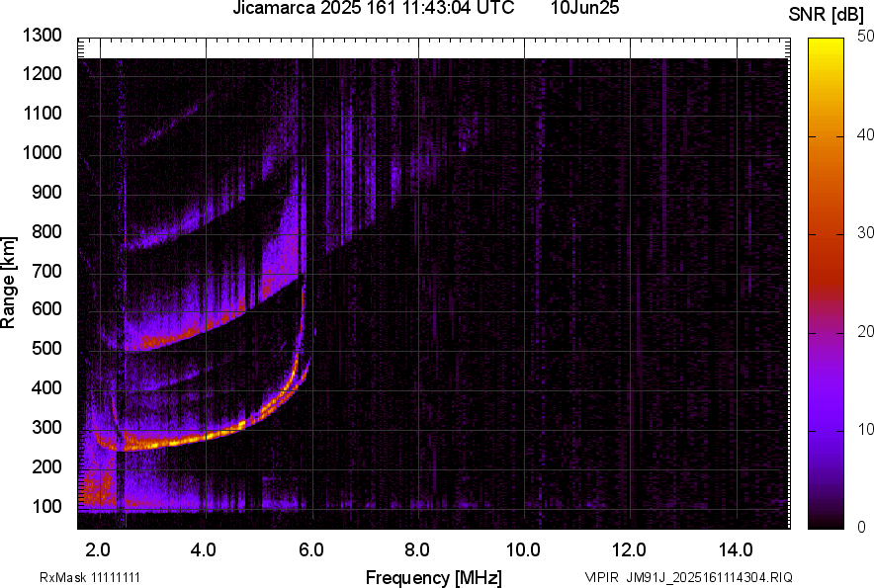Viewport: 874px width, 588px height.
Task: Click the '500' range tick label
Action: coord(46,348)
